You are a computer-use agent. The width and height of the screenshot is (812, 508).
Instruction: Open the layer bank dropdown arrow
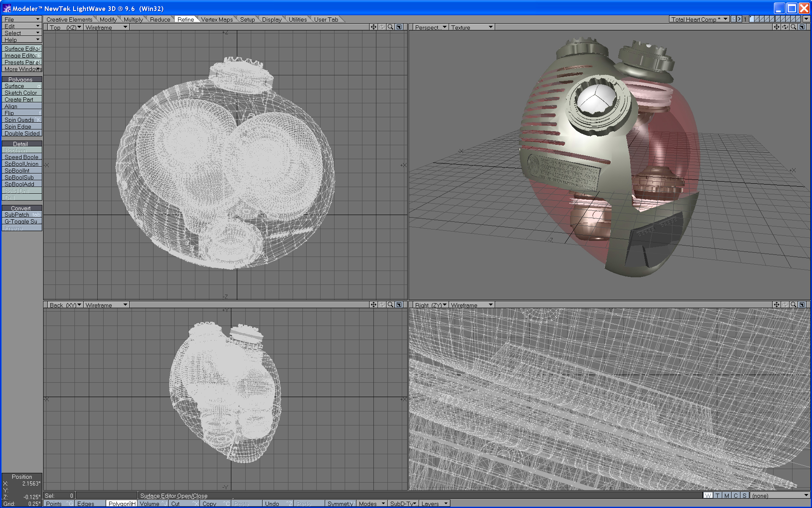click(x=806, y=19)
